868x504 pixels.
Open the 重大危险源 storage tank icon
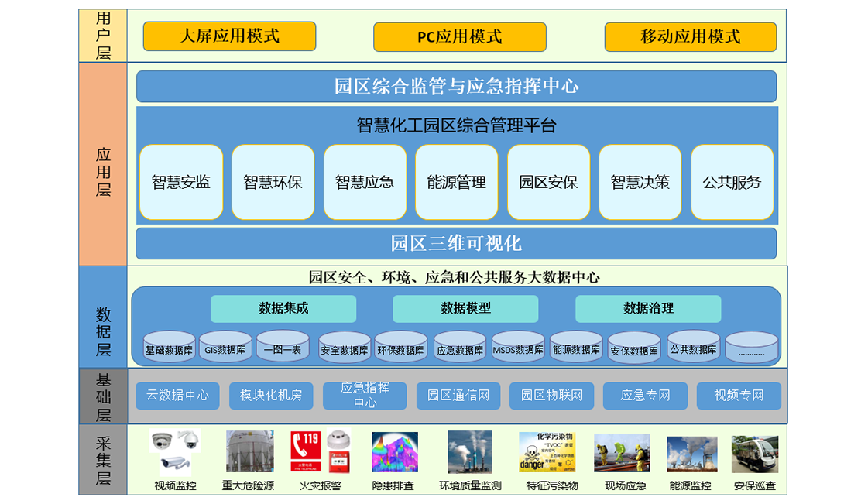(x=246, y=451)
